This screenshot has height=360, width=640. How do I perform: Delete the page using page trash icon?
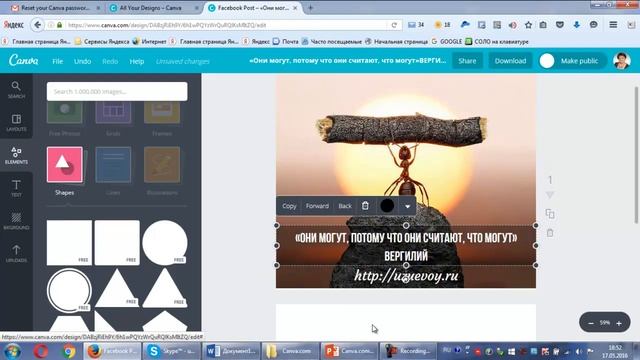[x=550, y=233]
